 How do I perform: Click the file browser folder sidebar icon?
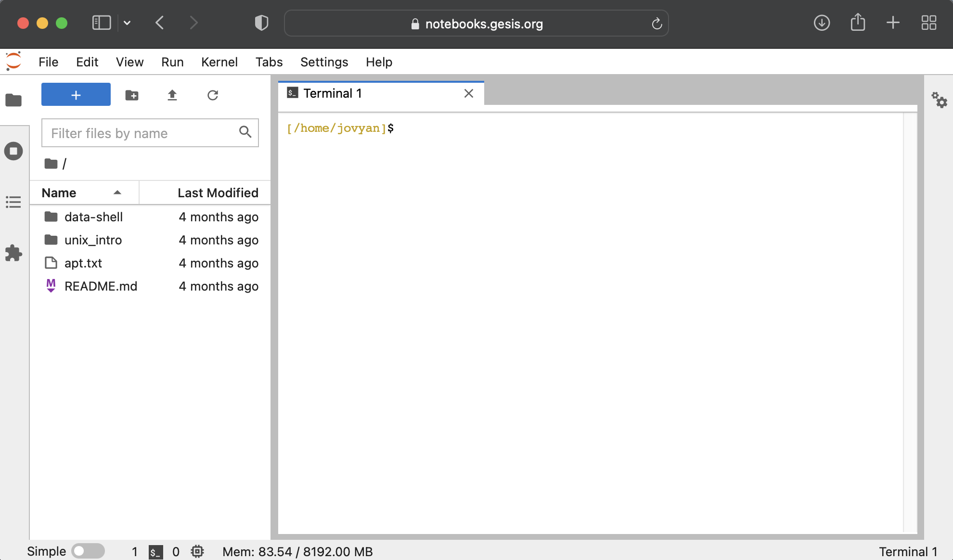tap(13, 100)
